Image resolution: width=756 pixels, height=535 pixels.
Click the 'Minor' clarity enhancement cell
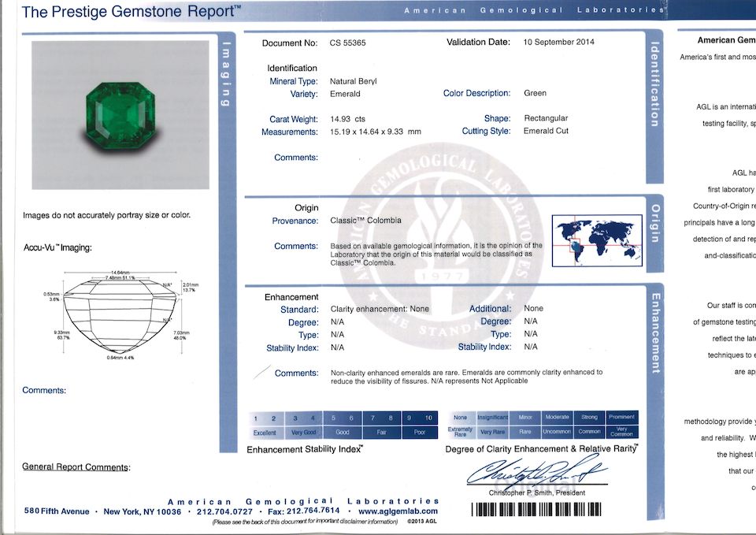525,418
